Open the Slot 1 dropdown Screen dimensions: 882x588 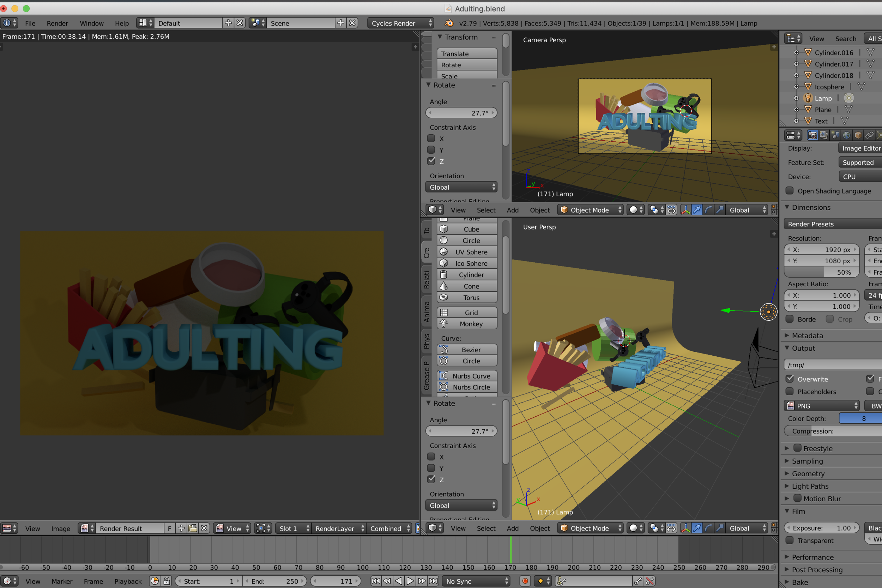293,528
